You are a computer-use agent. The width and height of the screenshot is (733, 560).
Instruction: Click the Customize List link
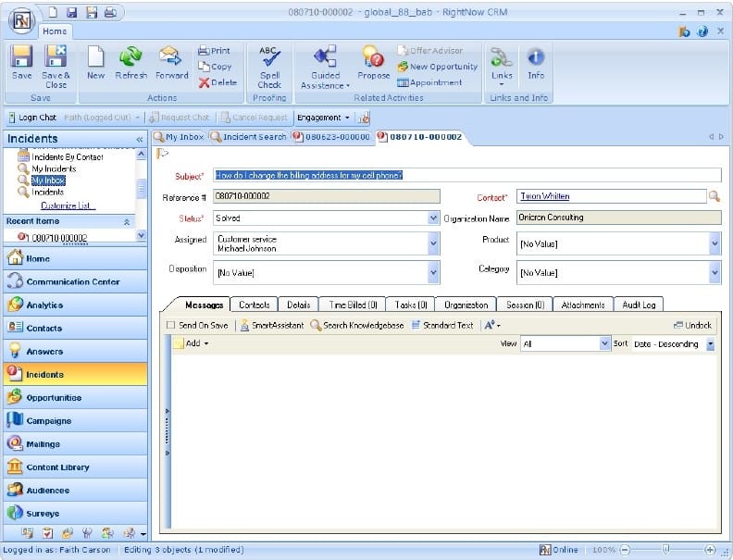tap(68, 205)
